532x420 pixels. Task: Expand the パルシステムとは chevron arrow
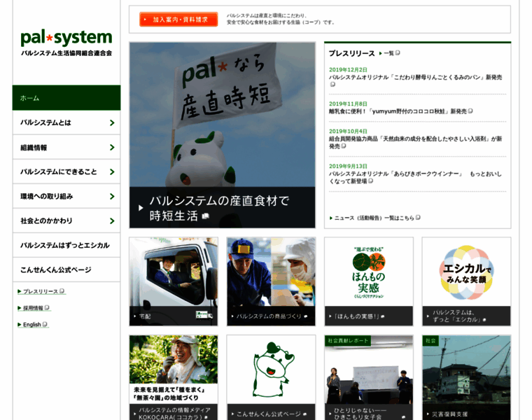[x=112, y=122]
